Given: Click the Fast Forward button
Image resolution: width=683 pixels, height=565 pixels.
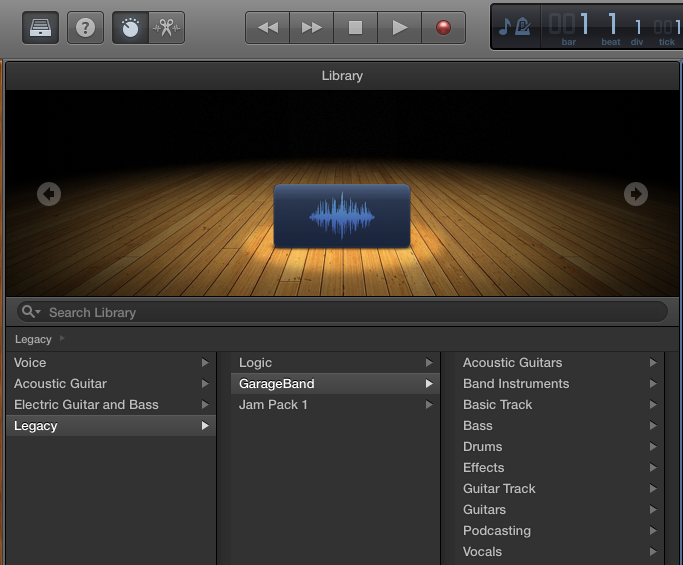Looking at the screenshot, I should click(x=311, y=28).
